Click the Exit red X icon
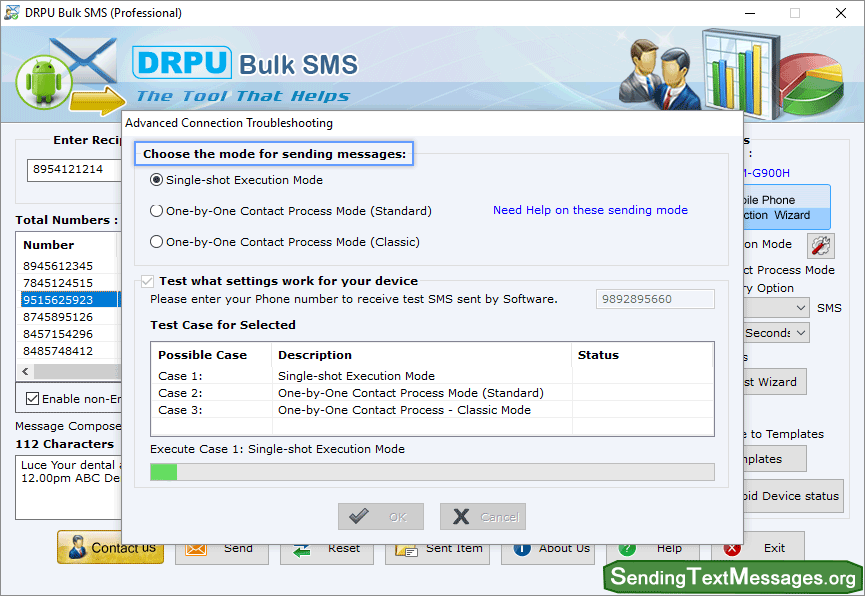865x596 pixels. (732, 549)
